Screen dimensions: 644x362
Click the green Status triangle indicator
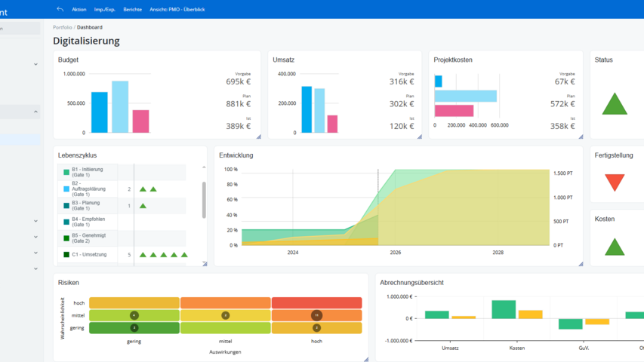[615, 105]
